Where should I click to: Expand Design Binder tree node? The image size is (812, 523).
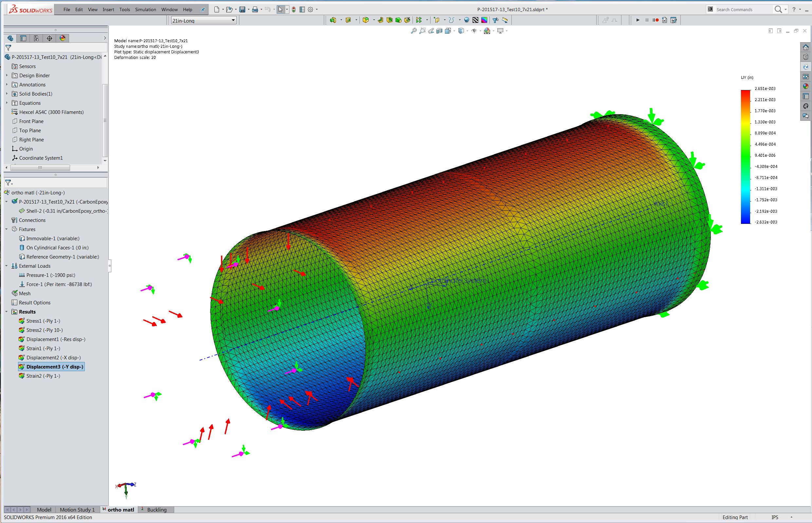(7, 75)
